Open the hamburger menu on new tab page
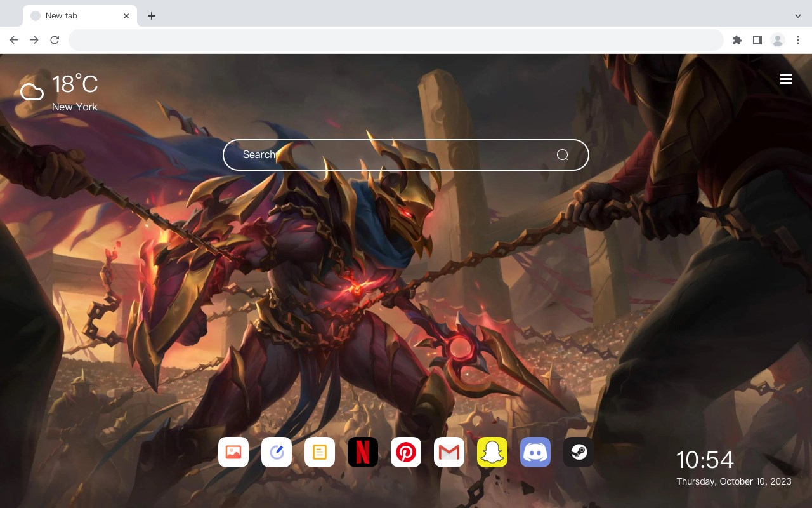This screenshot has height=508, width=812. [786, 79]
